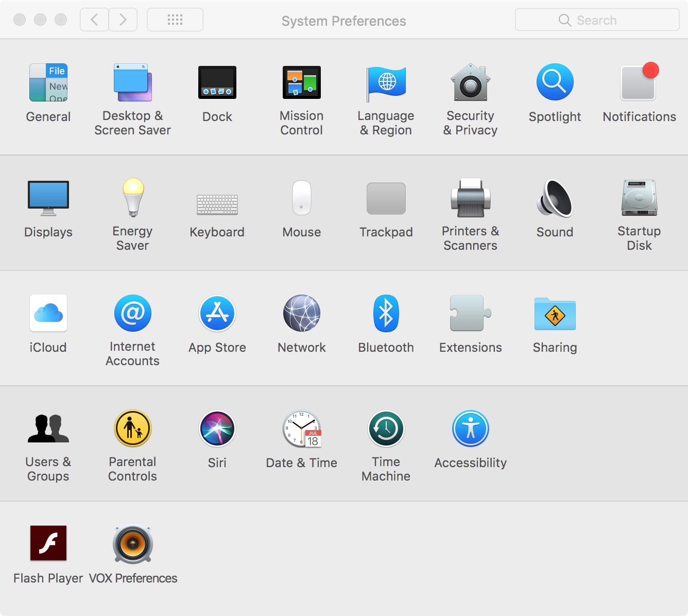Close the System Preferences window
Viewport: 688px width, 616px height.
pos(20,20)
